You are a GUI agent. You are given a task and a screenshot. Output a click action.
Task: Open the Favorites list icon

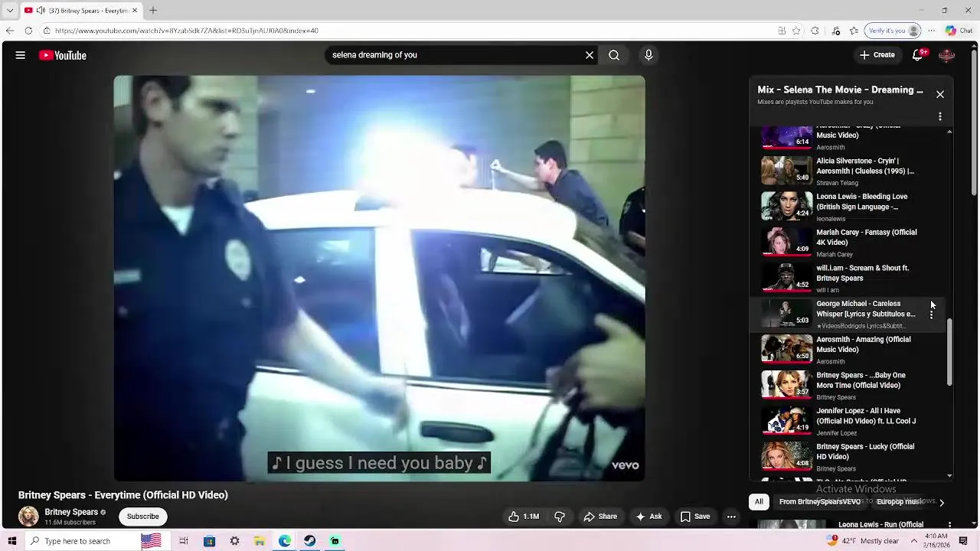854,31
